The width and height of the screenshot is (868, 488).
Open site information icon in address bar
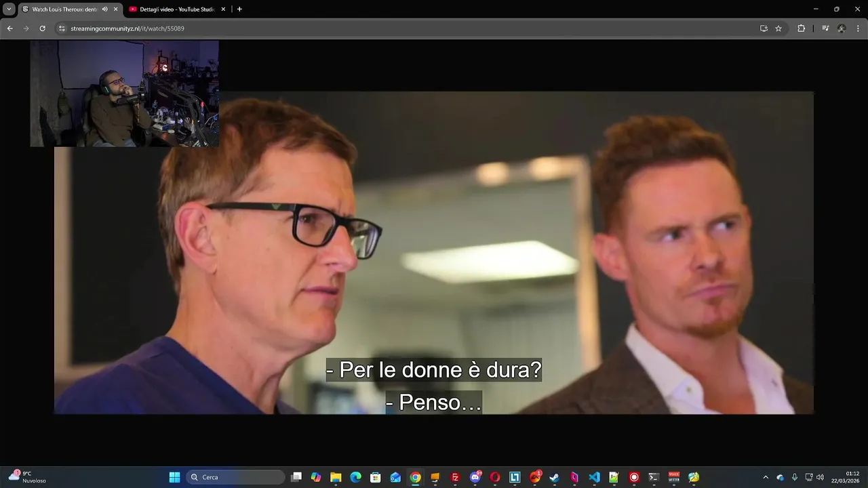point(62,28)
